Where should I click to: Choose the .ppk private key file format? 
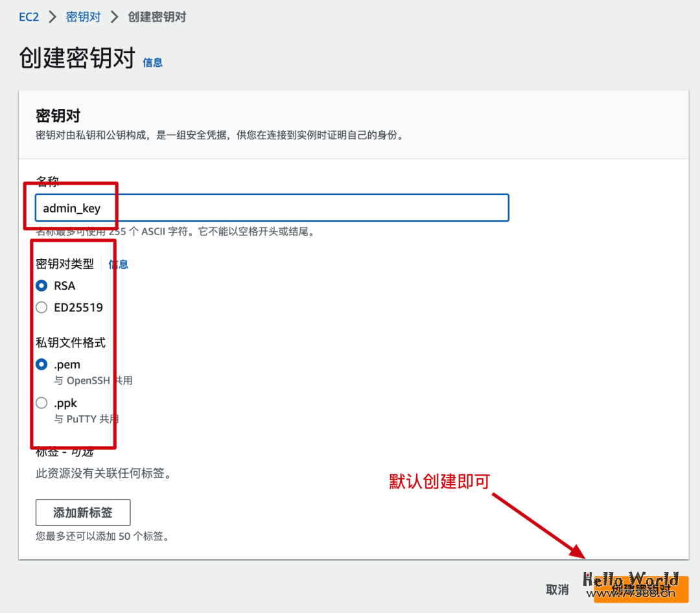40,403
